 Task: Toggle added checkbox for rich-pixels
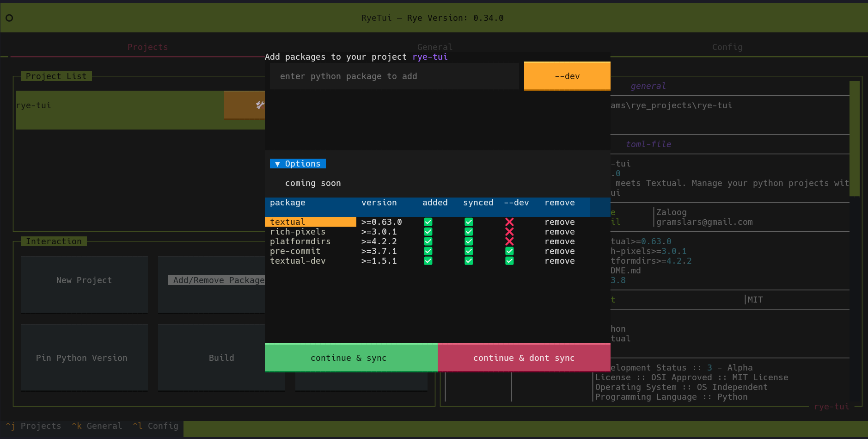pos(428,232)
